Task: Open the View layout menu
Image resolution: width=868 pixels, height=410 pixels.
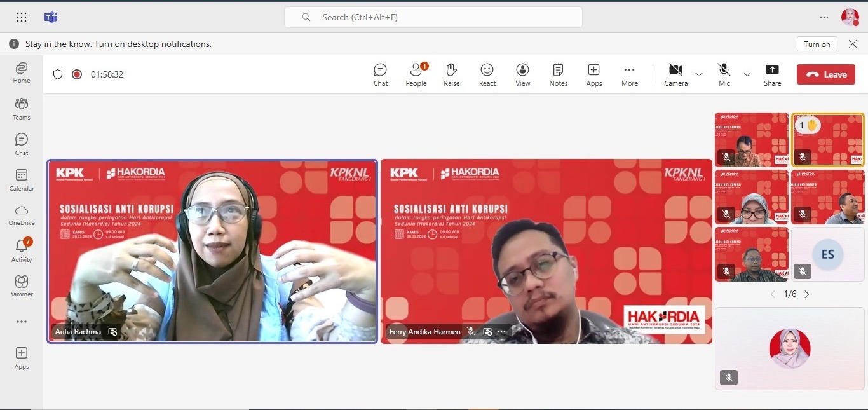Action: [x=522, y=74]
